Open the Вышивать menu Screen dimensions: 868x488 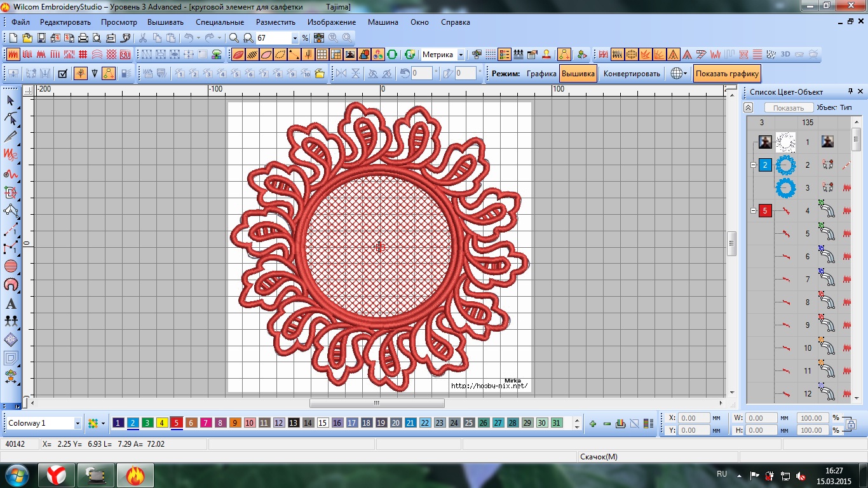165,22
